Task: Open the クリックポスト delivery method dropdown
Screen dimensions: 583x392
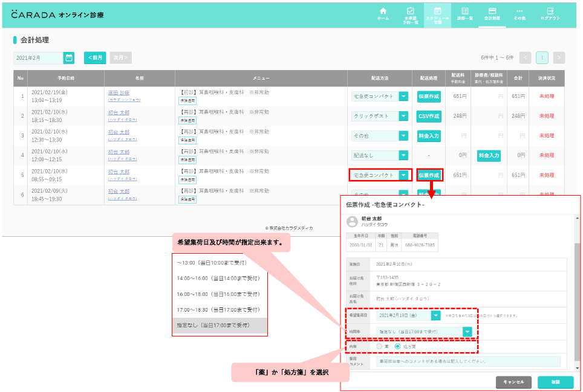Action: [403, 116]
